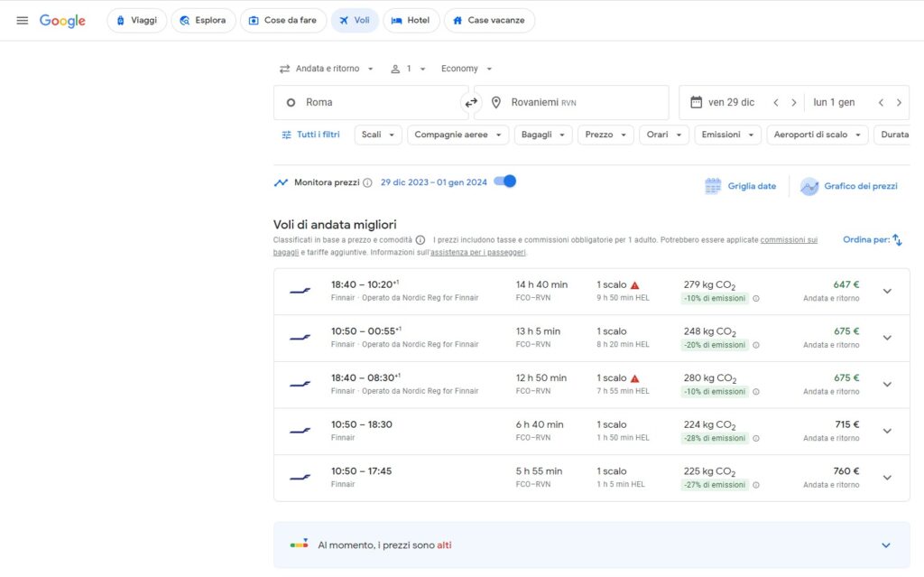This screenshot has height=577, width=924.
Task: Expand the 18:40 – 08:30 flight details
Action: [x=887, y=384]
